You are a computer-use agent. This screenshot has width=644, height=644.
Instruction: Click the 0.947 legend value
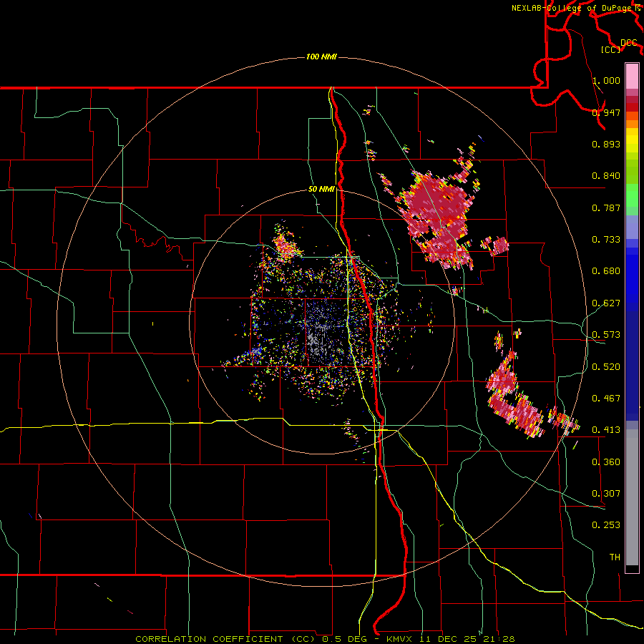coord(606,112)
